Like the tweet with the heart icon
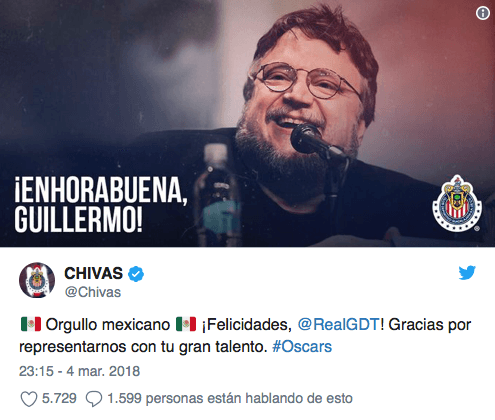This screenshot has height=420, width=495. pos(29,398)
